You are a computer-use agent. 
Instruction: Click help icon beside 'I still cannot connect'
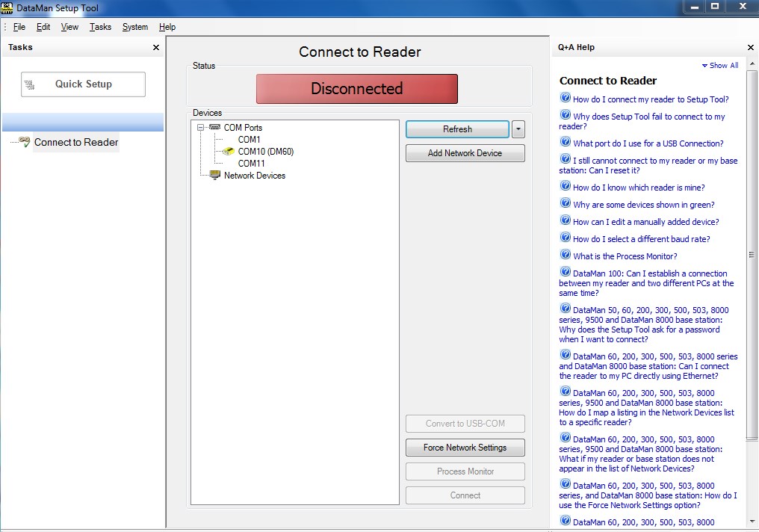coord(565,158)
